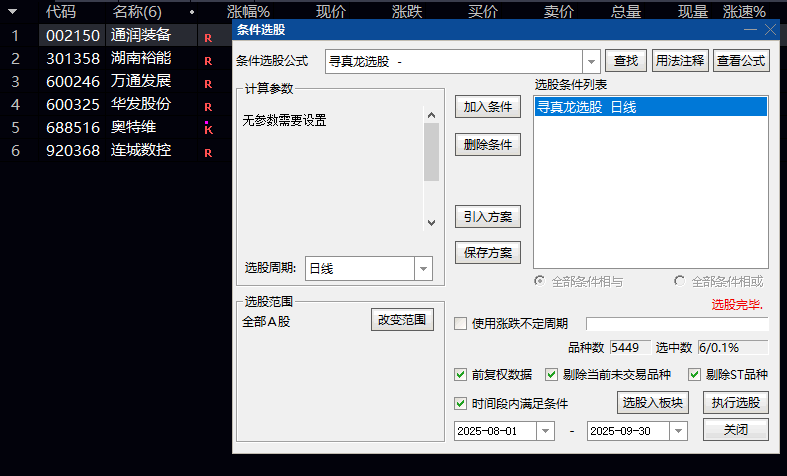
Task: Click the 查找 button
Action: pos(626,61)
